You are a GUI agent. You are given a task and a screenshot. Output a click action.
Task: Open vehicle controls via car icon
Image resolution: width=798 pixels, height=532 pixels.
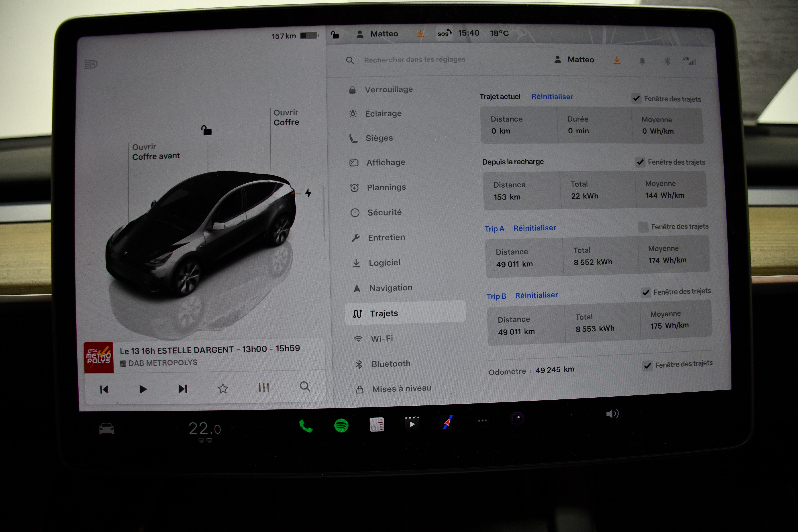(x=106, y=429)
